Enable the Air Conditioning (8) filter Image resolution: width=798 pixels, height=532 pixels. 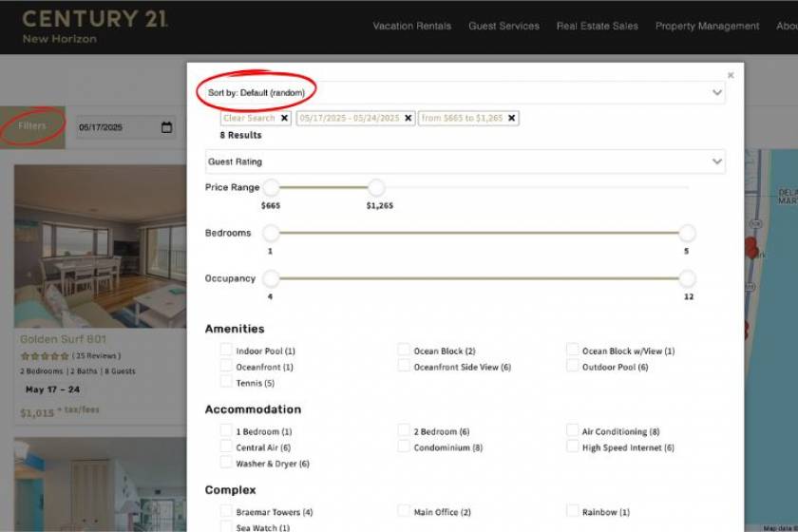[x=573, y=430]
